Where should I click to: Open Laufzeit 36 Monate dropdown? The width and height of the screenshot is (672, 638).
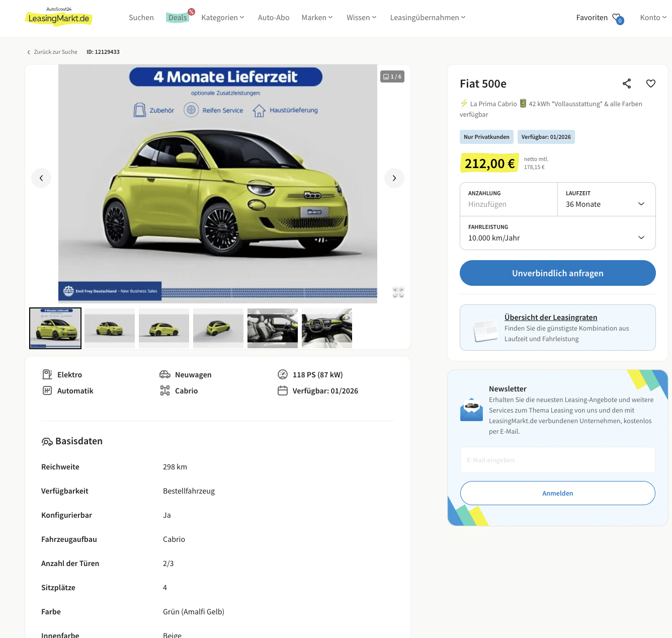pyautogui.click(x=607, y=199)
